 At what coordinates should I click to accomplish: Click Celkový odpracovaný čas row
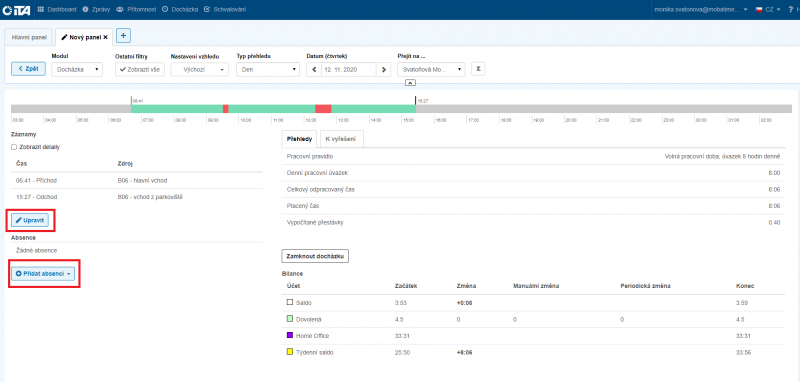point(534,189)
